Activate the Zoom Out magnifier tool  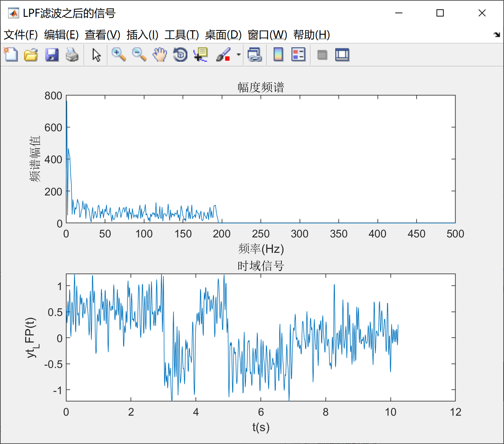point(139,55)
